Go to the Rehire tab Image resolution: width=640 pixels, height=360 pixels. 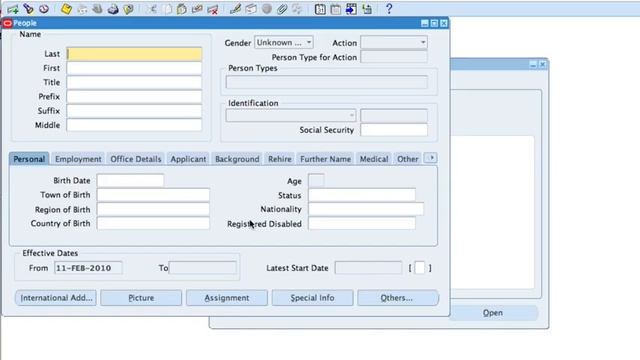[x=280, y=159]
